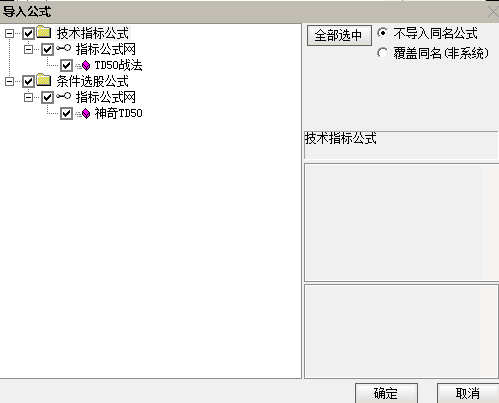
Task: Click the folder icon beside 条件选股公式
Action: pyautogui.click(x=44, y=80)
